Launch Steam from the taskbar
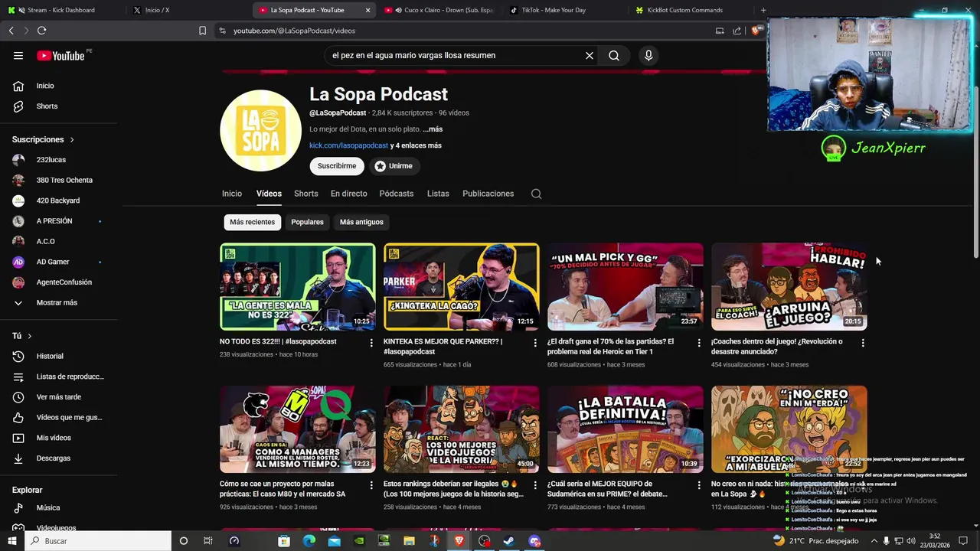Image resolution: width=980 pixels, height=551 pixels. (x=509, y=541)
